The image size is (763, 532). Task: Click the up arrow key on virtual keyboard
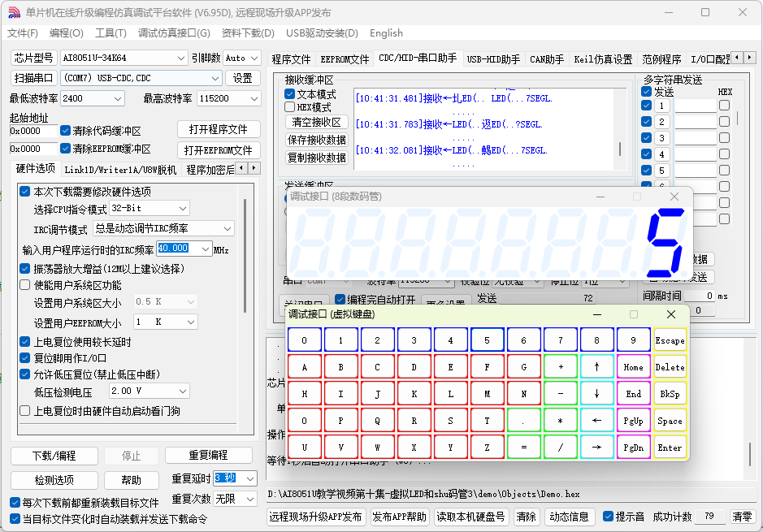[x=596, y=367]
